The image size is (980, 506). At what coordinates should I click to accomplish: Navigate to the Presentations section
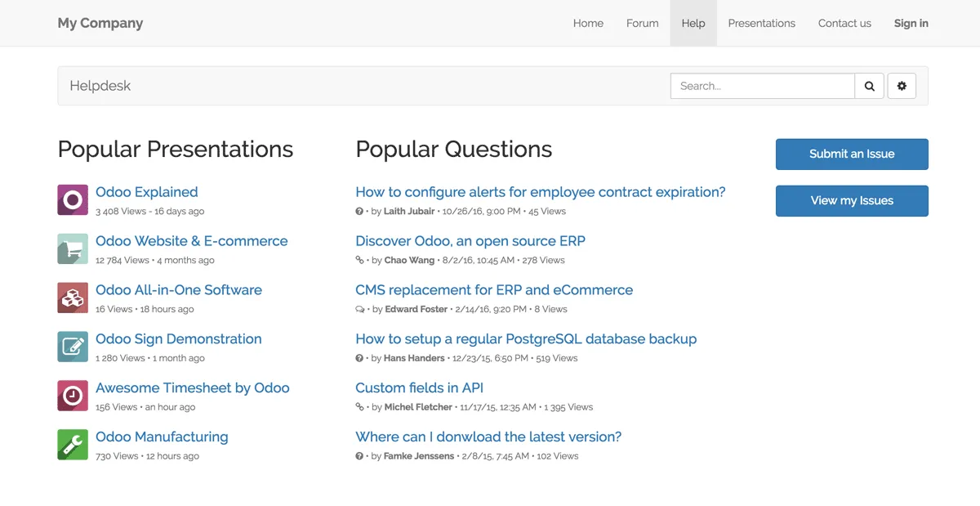[761, 23]
